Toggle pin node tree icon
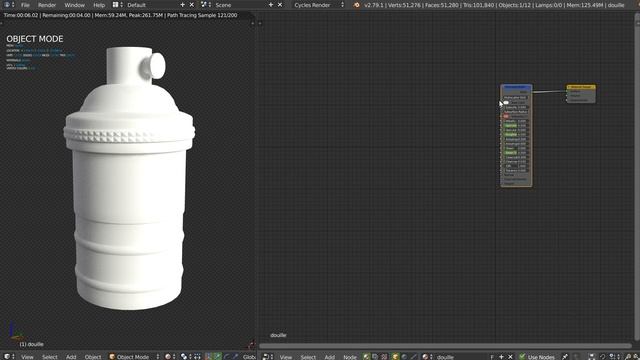 (x=565, y=357)
